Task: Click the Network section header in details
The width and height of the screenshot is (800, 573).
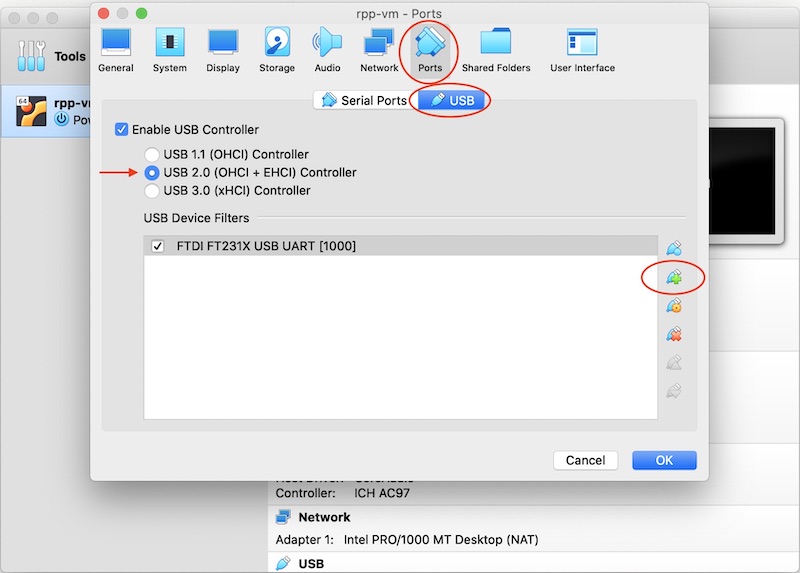Action: 324,517
